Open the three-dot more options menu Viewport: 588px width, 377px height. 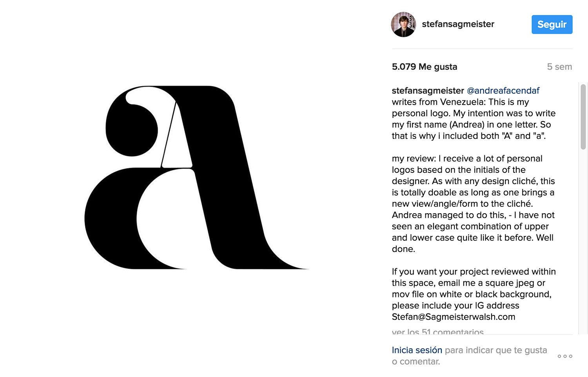pos(565,356)
